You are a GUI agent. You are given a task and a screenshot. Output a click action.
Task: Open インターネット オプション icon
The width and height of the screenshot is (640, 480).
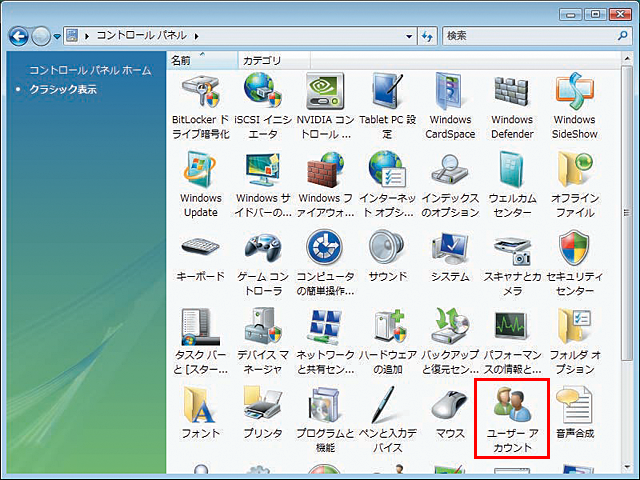[x=387, y=184]
